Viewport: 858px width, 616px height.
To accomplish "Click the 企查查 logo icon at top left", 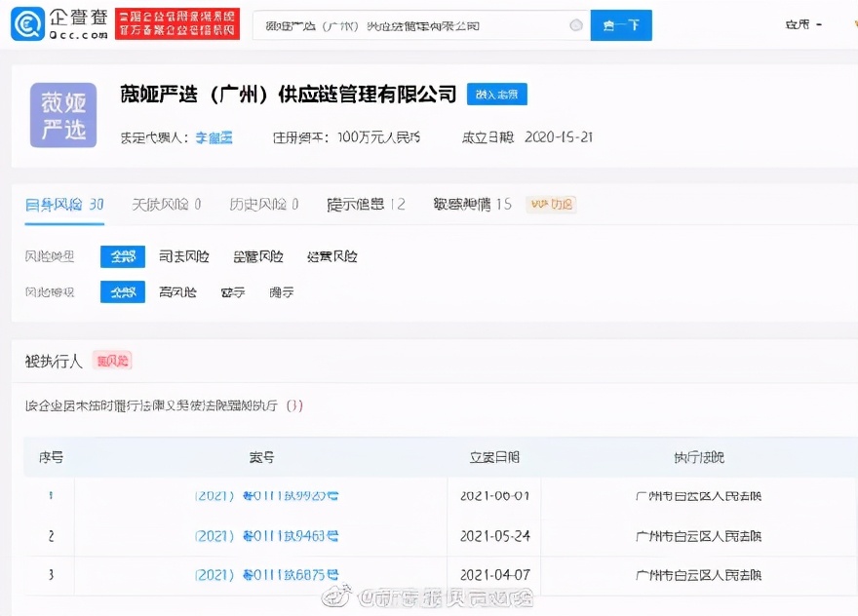I will click(25, 23).
